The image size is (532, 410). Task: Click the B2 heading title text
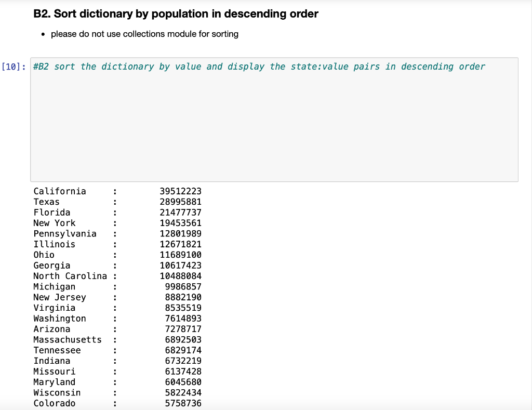[x=177, y=14]
